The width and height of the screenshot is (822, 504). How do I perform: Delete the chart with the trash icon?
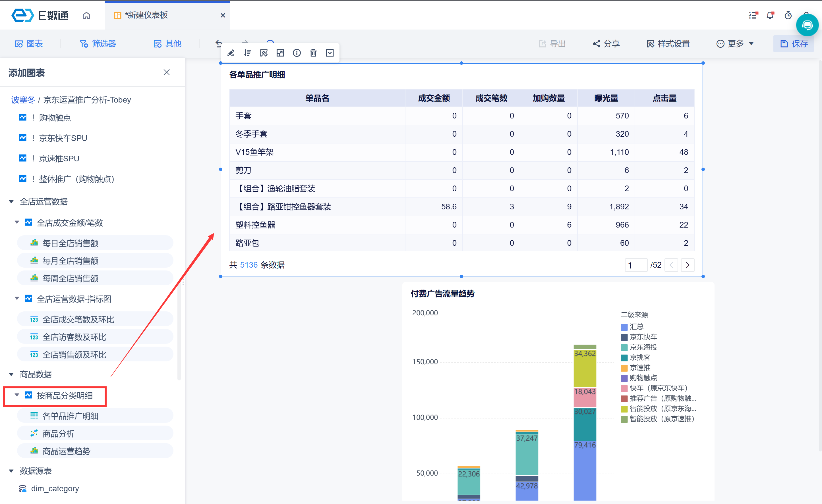[313, 53]
